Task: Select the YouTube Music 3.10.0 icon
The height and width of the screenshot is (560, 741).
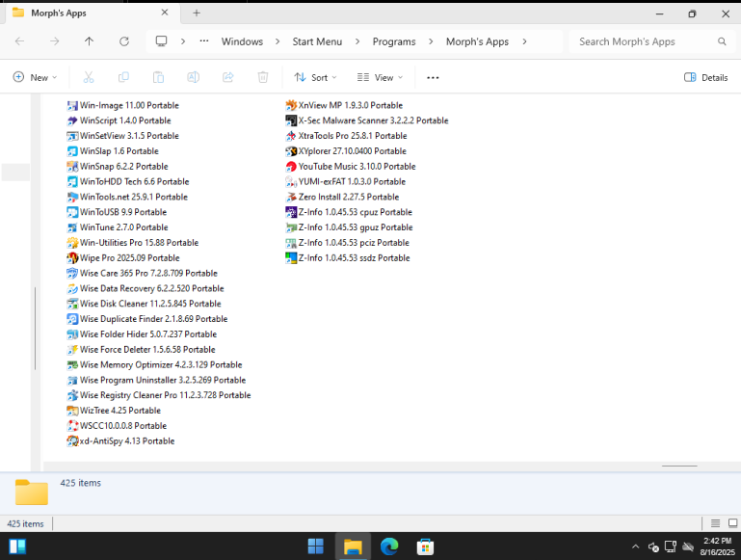Action: click(x=291, y=167)
